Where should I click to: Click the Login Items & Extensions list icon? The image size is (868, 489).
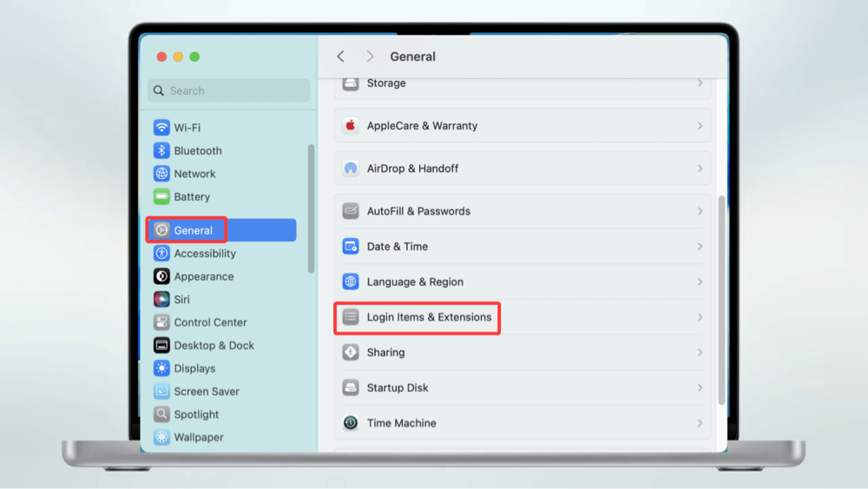351,317
